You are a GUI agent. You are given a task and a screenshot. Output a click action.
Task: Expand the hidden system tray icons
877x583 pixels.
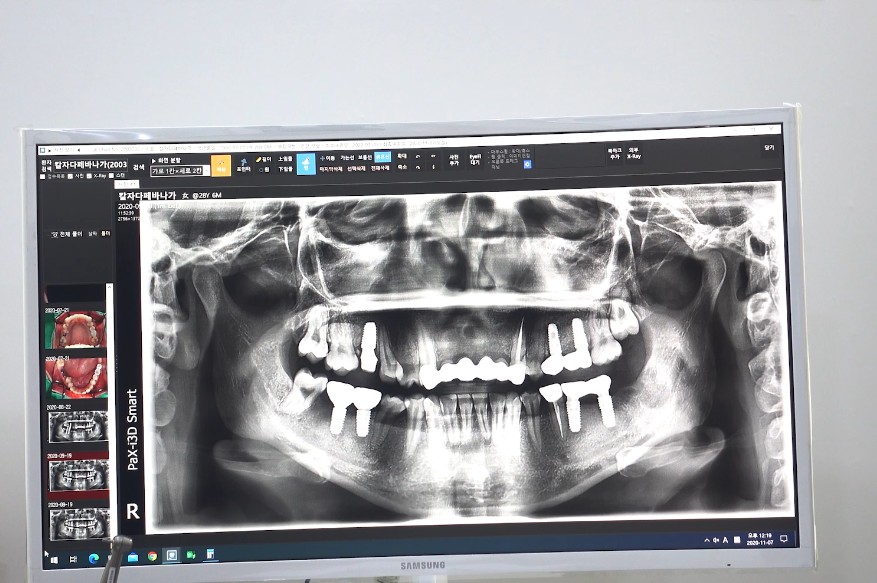[x=707, y=540]
